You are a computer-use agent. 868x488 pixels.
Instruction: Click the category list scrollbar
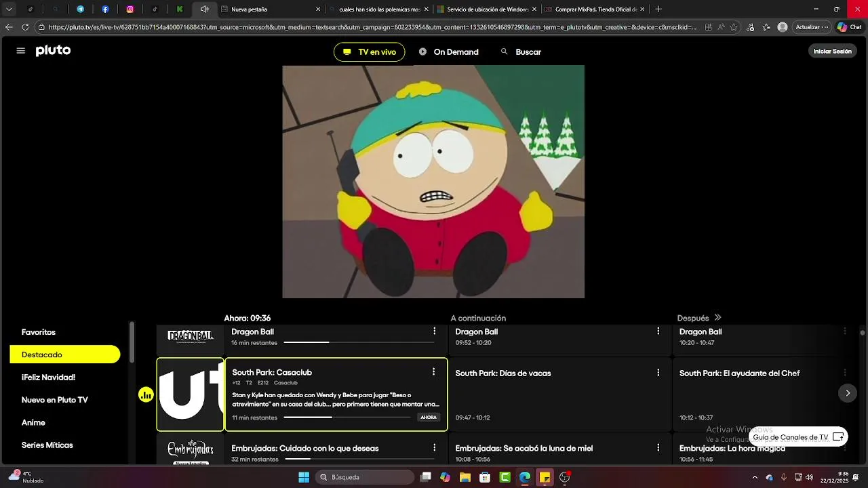click(132, 342)
